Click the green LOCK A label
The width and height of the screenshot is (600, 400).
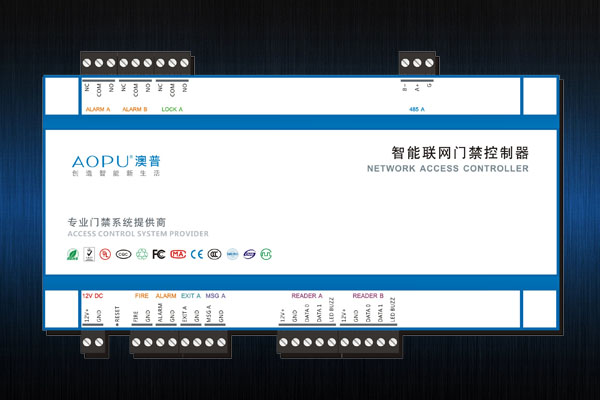coord(172,109)
